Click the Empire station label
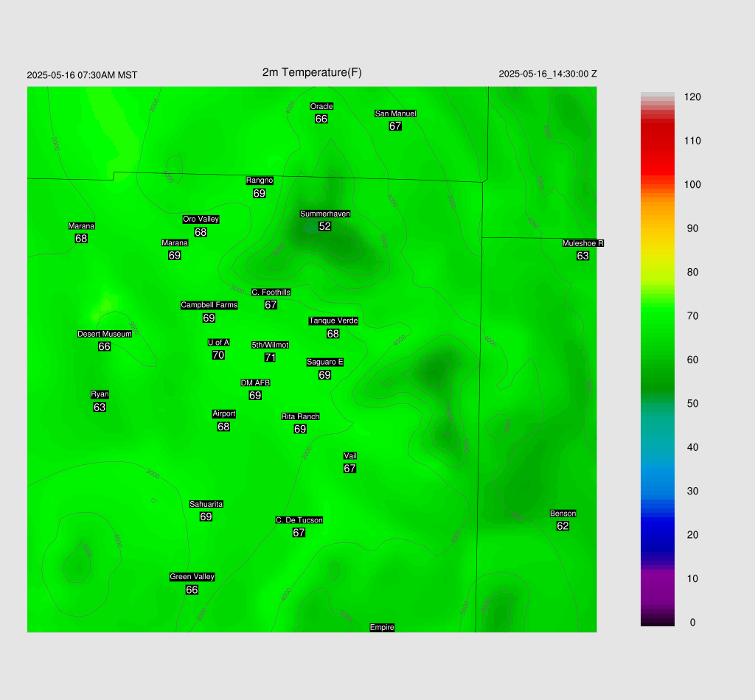Viewport: 755px width, 700px height. (383, 627)
